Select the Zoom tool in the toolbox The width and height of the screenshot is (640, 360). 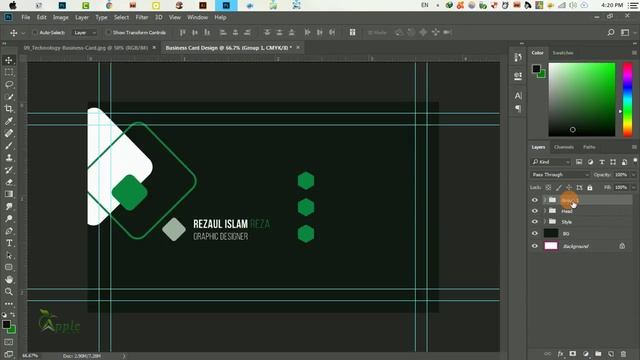click(9, 291)
